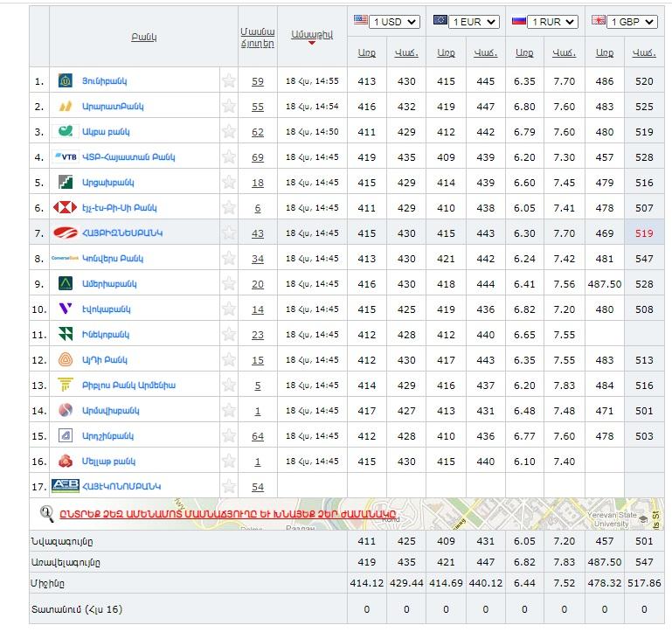Click the Ameriabank green logo icon
The width and height of the screenshot is (672, 632).
tap(65, 284)
